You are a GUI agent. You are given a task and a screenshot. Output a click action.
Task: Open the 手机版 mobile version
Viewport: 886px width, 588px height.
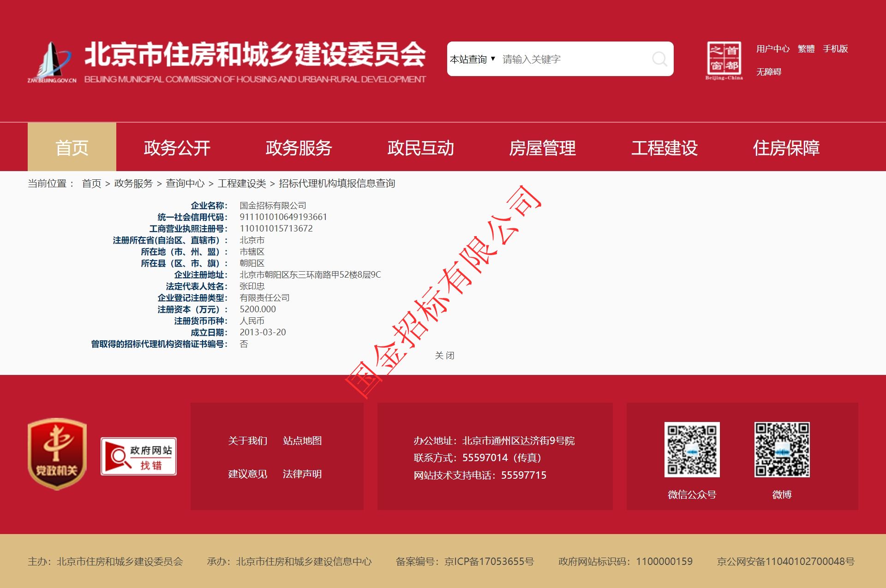pyautogui.click(x=835, y=48)
